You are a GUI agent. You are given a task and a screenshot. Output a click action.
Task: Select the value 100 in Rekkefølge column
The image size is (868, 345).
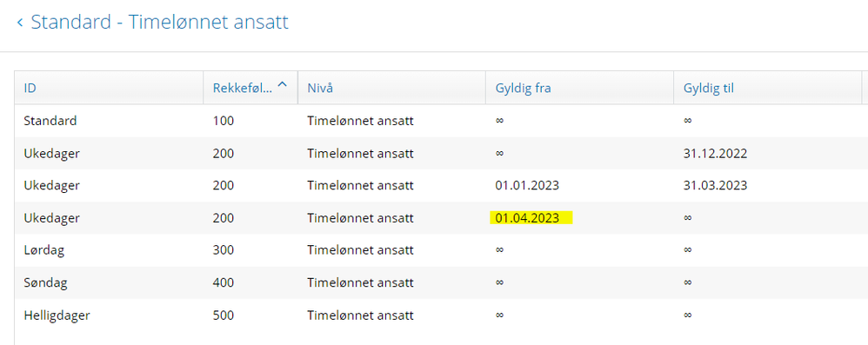coord(224,121)
